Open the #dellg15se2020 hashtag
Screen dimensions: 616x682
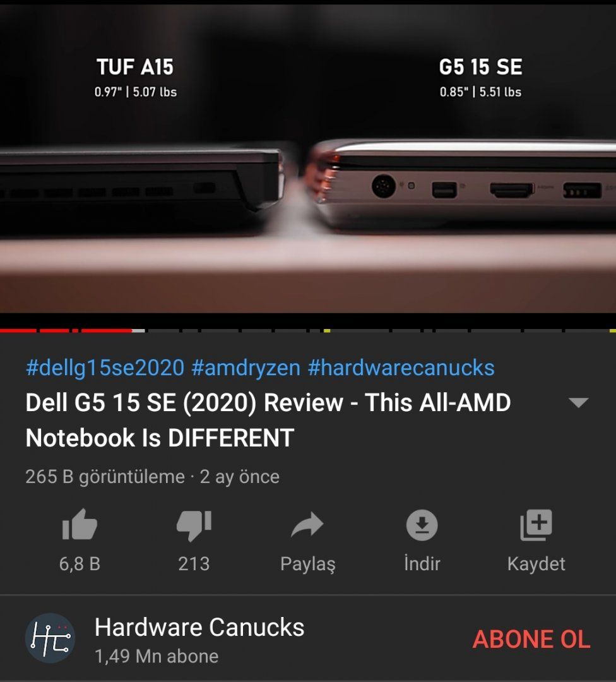(x=105, y=368)
